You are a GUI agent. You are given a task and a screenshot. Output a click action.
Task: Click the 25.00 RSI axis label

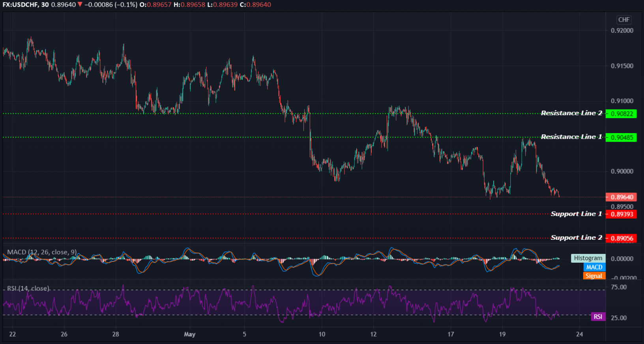coord(619,318)
